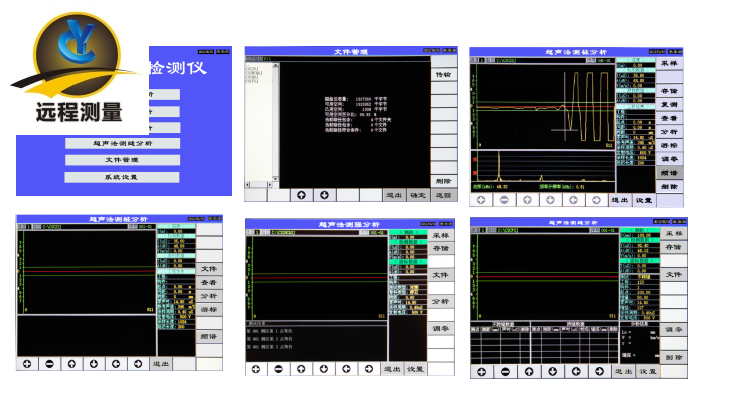
Task: Toggle highlighted 频谱 spectrum on yellow waveform screen
Action: [x=669, y=173]
